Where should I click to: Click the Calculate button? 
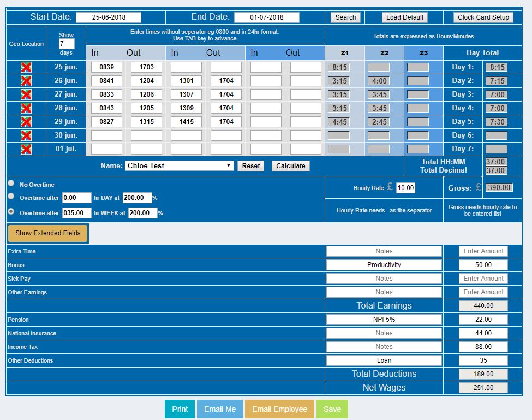coord(290,166)
